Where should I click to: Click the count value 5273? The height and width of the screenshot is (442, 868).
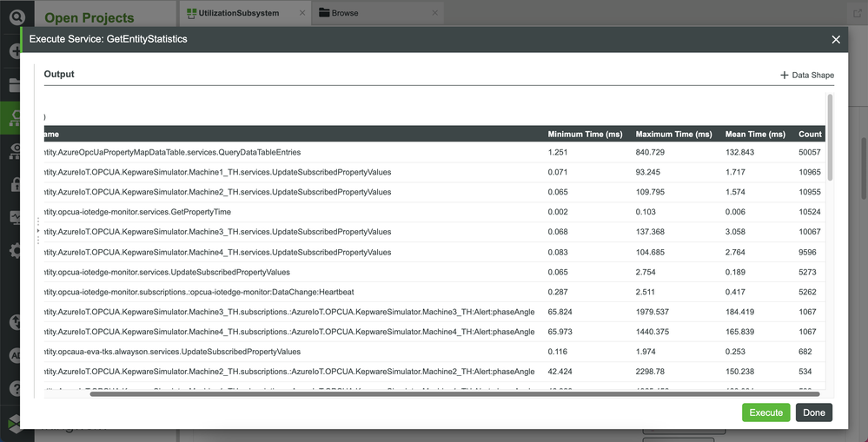(807, 272)
